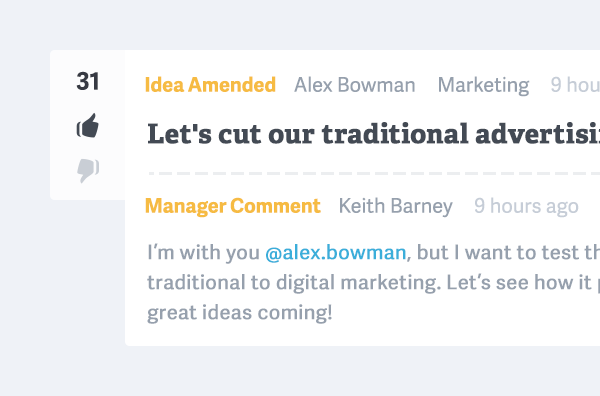Downvote the idea with thumbs-down icon

[x=88, y=170]
